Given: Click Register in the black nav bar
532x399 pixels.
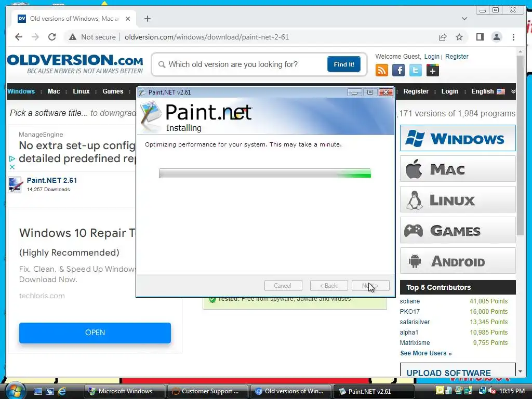Looking at the screenshot, I should click(x=416, y=91).
